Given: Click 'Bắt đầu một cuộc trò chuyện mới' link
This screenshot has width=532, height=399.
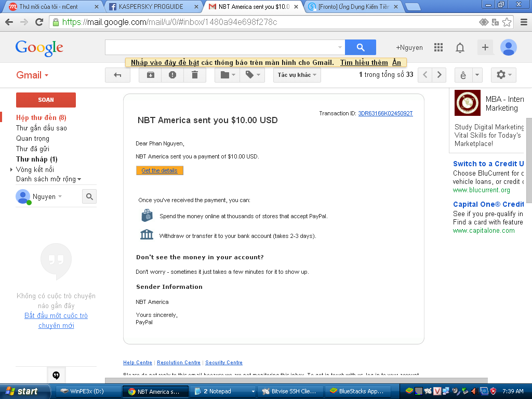Looking at the screenshot, I should pyautogui.click(x=56, y=320).
